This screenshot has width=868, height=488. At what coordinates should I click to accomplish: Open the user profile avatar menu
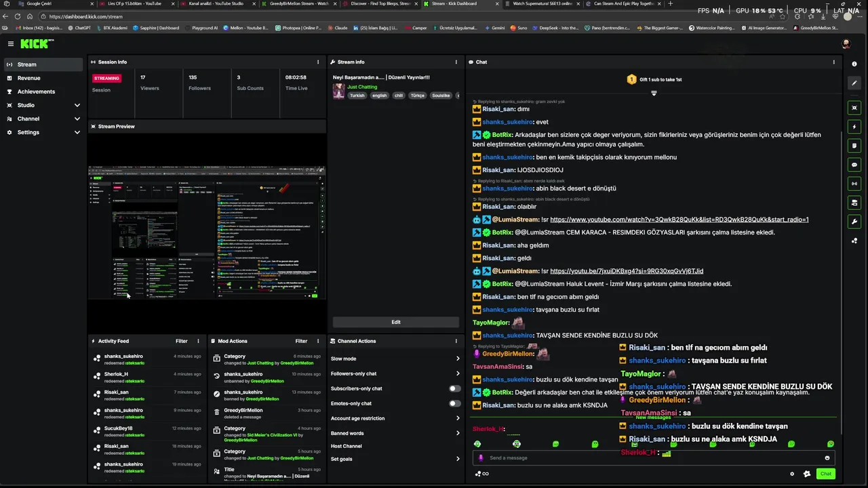pos(846,43)
